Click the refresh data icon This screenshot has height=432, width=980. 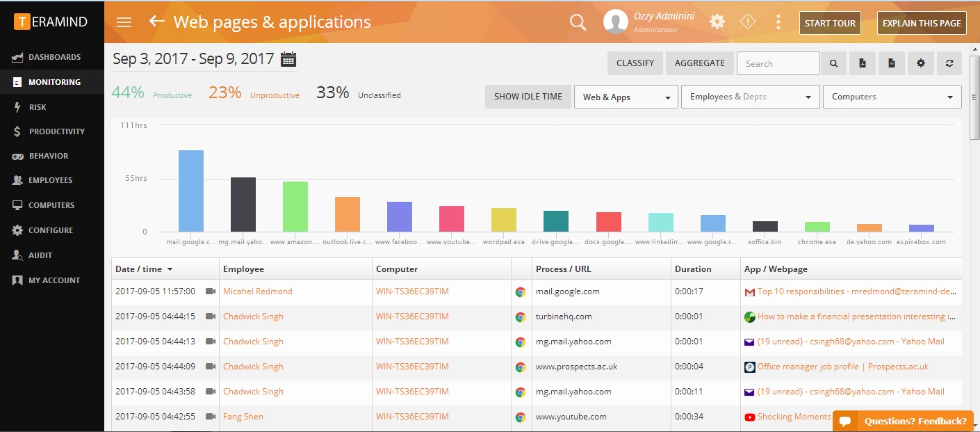click(949, 63)
